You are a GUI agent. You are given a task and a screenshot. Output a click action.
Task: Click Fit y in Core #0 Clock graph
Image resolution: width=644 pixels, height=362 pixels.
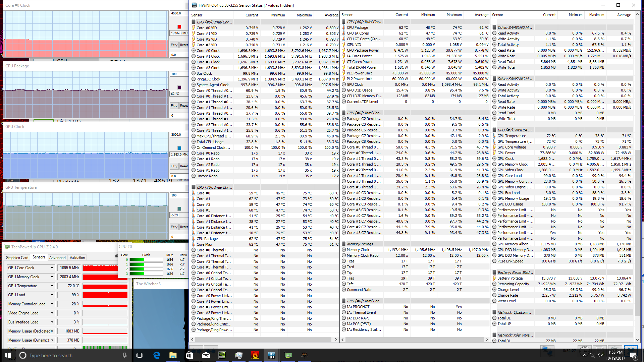point(174,45)
